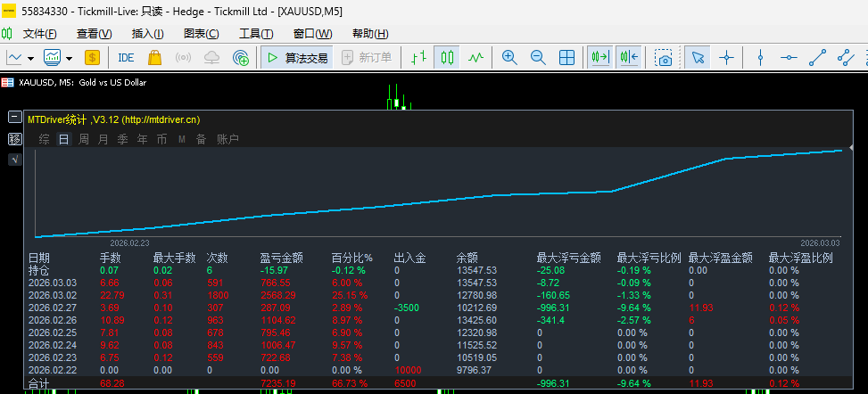Click the 合计 total row label
The image size is (868, 394).
coord(38,383)
